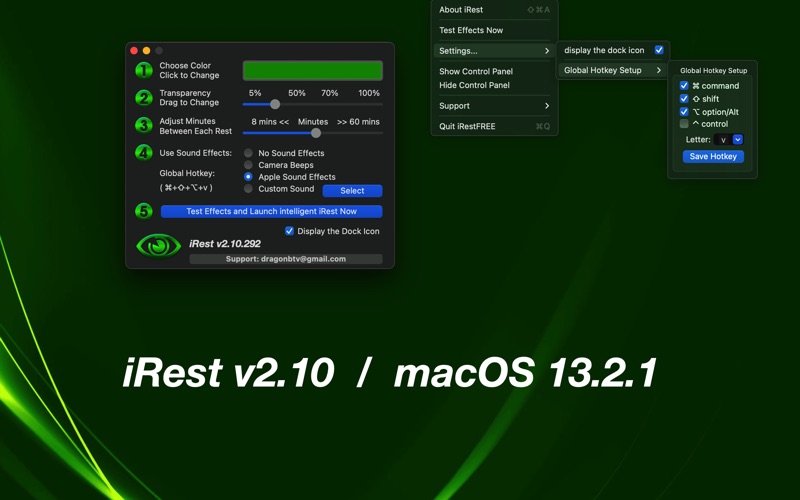Click the Select custom sound button
800x500 pixels.
pos(352,190)
